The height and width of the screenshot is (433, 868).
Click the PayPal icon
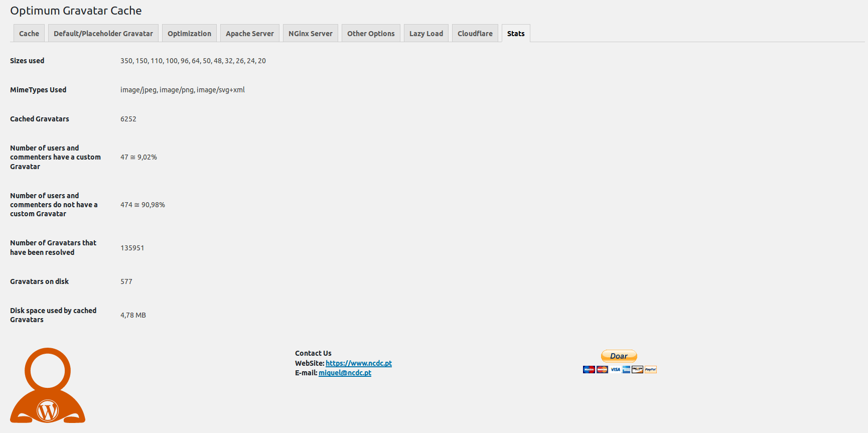pos(651,370)
